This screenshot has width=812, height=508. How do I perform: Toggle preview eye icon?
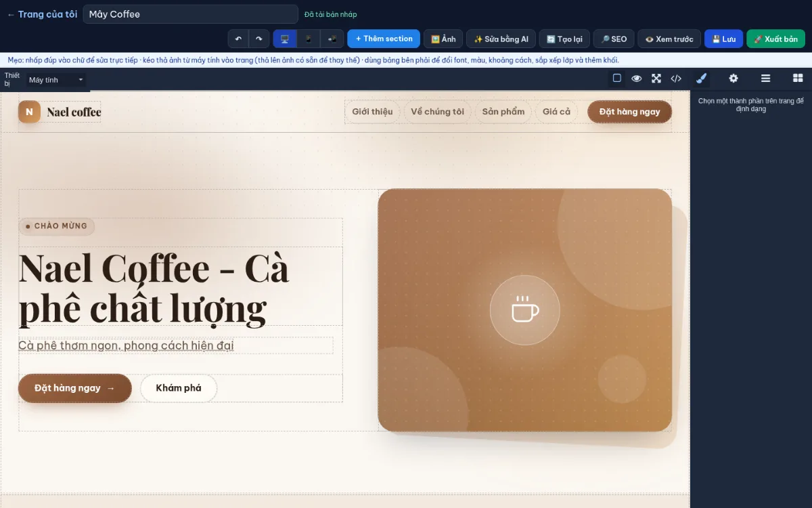tap(637, 79)
